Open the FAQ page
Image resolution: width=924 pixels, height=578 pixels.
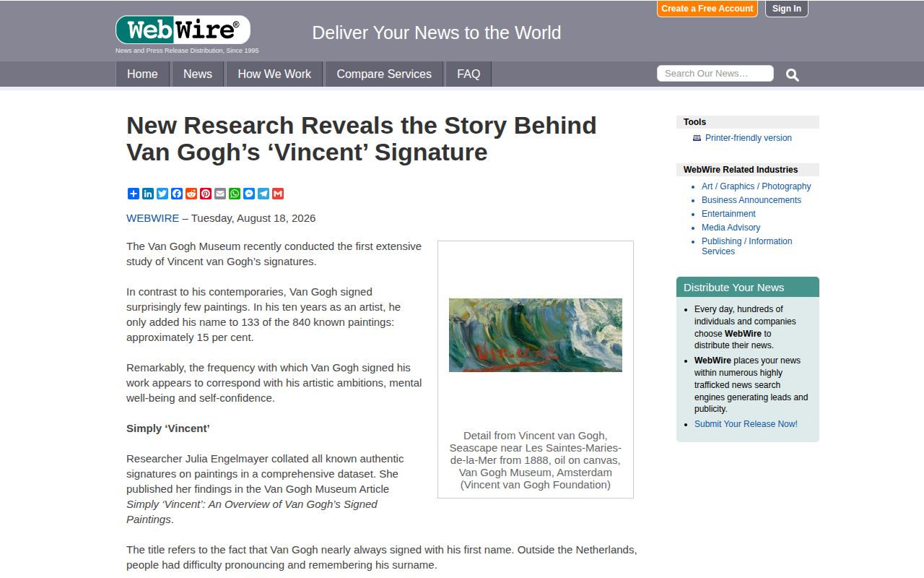point(468,74)
